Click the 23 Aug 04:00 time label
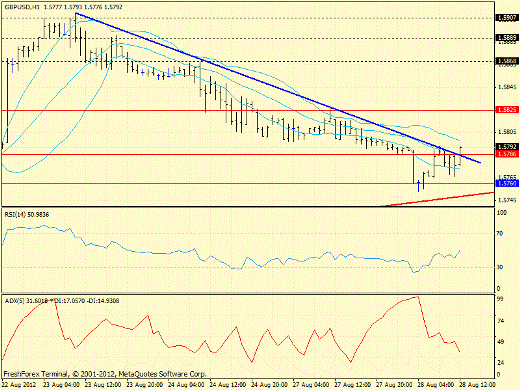The image size is (520, 390). pos(62,385)
